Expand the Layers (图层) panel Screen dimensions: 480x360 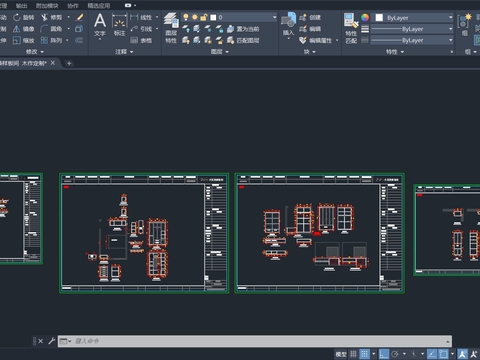click(x=220, y=52)
